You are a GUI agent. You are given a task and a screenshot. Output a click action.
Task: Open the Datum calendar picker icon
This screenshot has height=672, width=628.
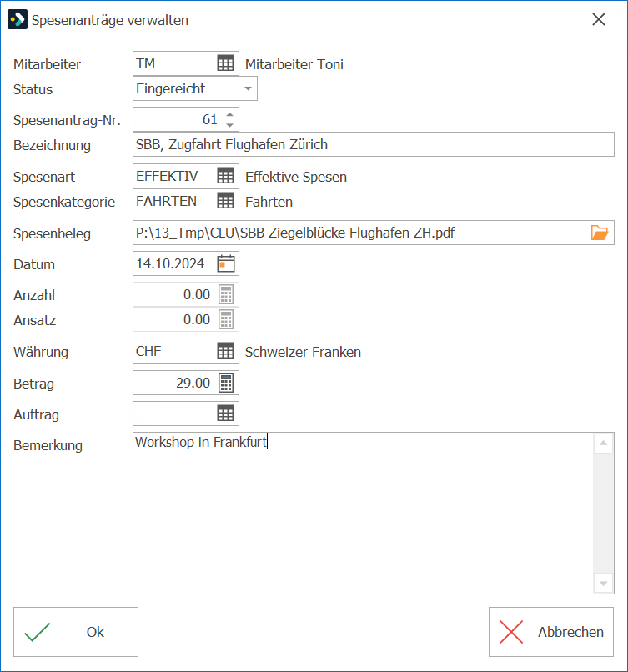coord(226,263)
